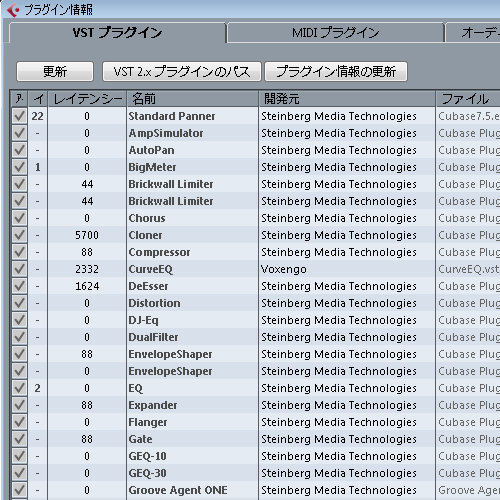The image size is (500, 500).
Task: Disable the GEQ-10 plugin checkbox
Action: pos(19,456)
